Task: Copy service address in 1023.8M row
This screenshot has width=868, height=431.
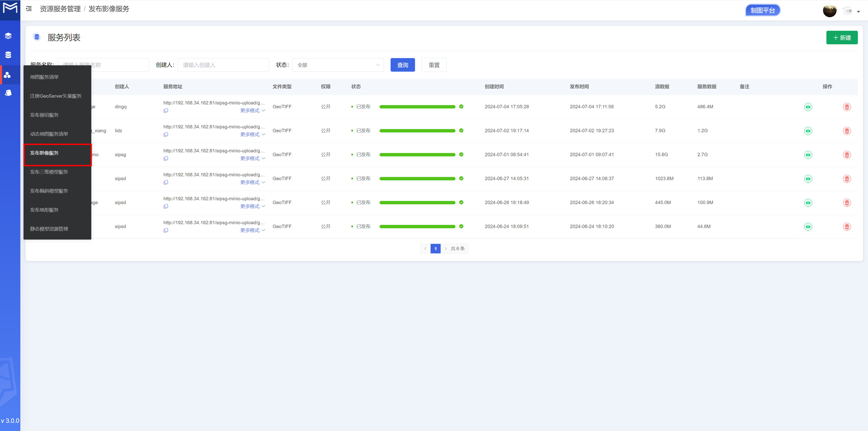Action: [x=166, y=182]
